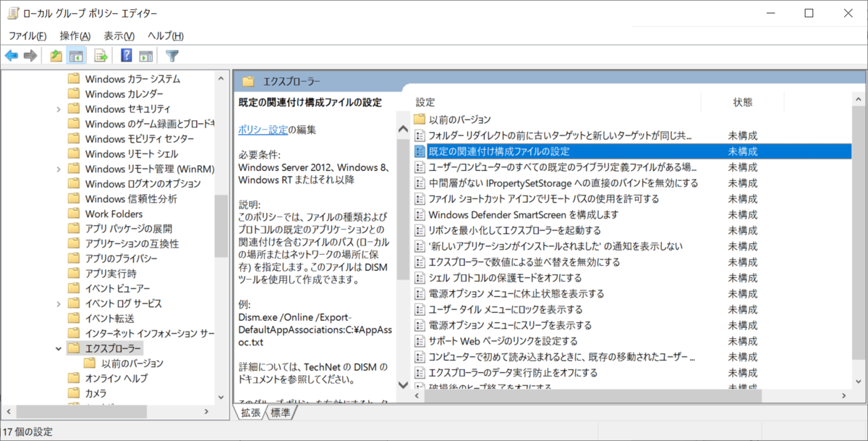Toggle the console tree visibility icon
The height and width of the screenshot is (441, 868).
[76, 55]
